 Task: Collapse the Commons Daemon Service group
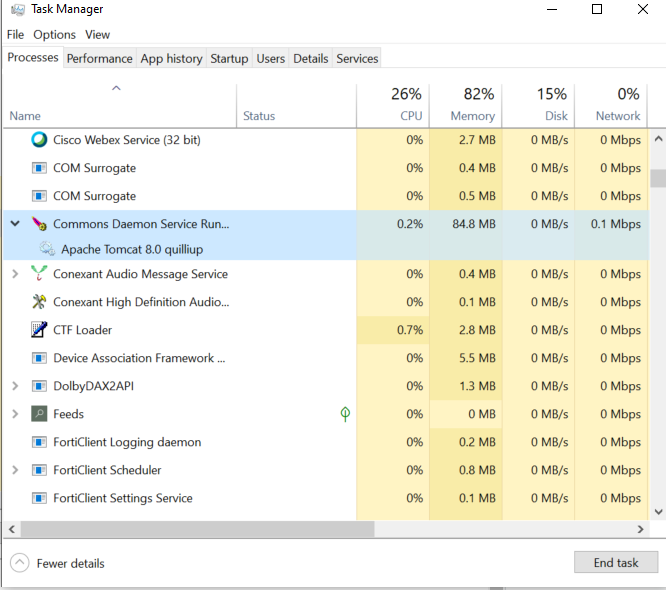pyautogui.click(x=15, y=223)
